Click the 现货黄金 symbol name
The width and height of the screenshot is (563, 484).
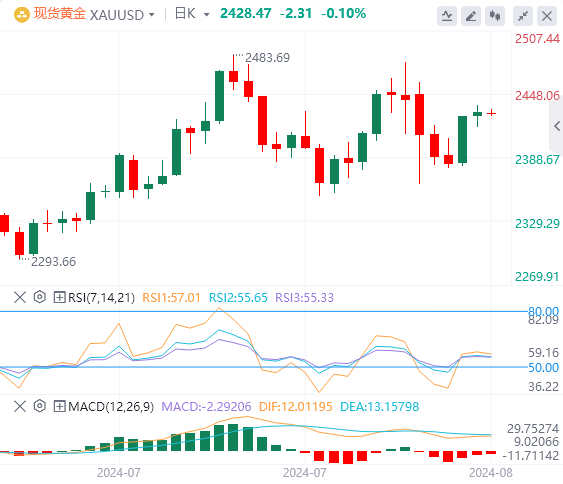point(60,14)
